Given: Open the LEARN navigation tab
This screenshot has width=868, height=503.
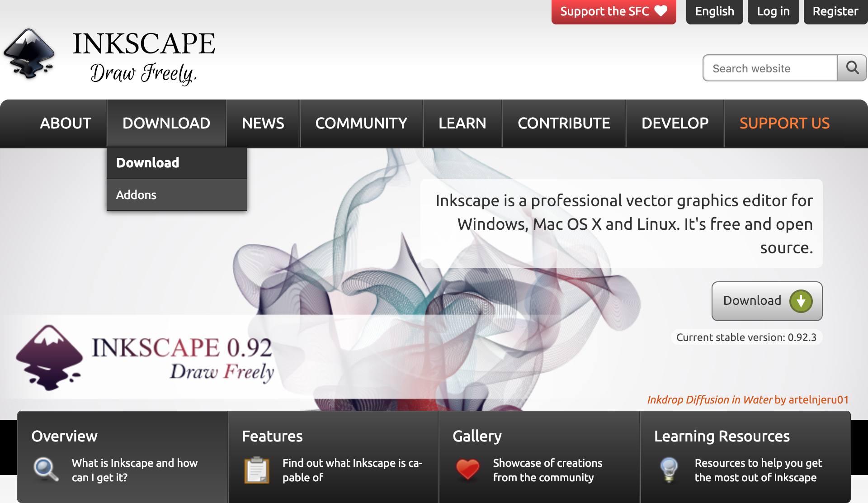Looking at the screenshot, I should [462, 123].
